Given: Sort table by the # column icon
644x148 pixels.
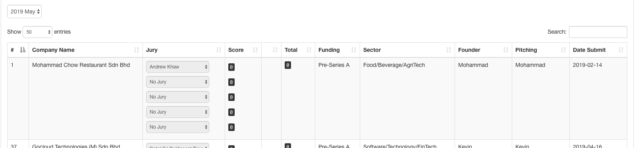Looking at the screenshot, I should (23, 50).
